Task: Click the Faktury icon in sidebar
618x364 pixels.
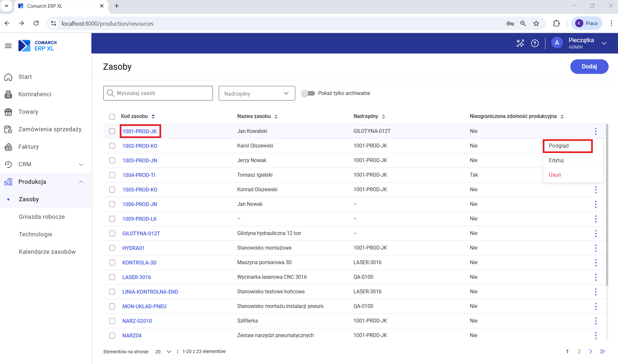Action: [8, 147]
